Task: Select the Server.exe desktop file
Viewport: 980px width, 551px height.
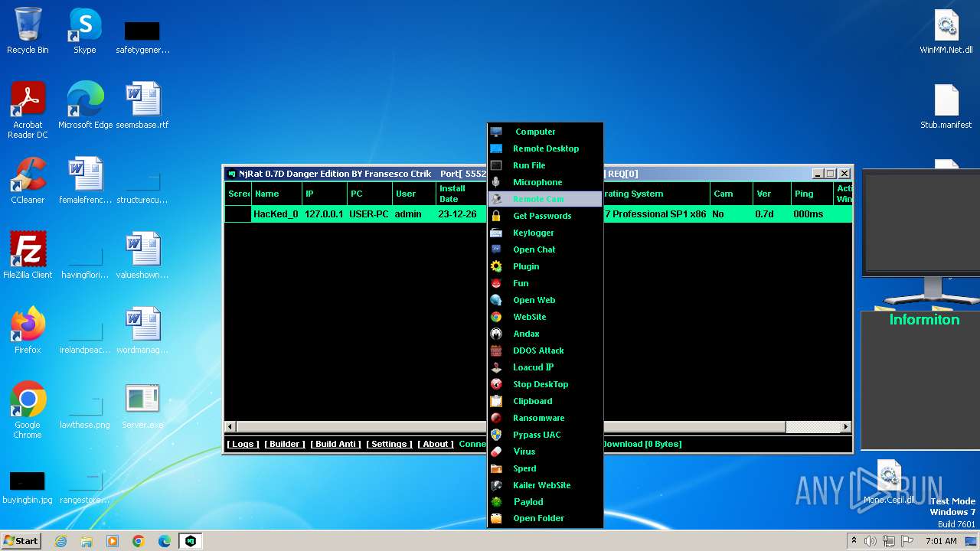Action: [x=142, y=406]
